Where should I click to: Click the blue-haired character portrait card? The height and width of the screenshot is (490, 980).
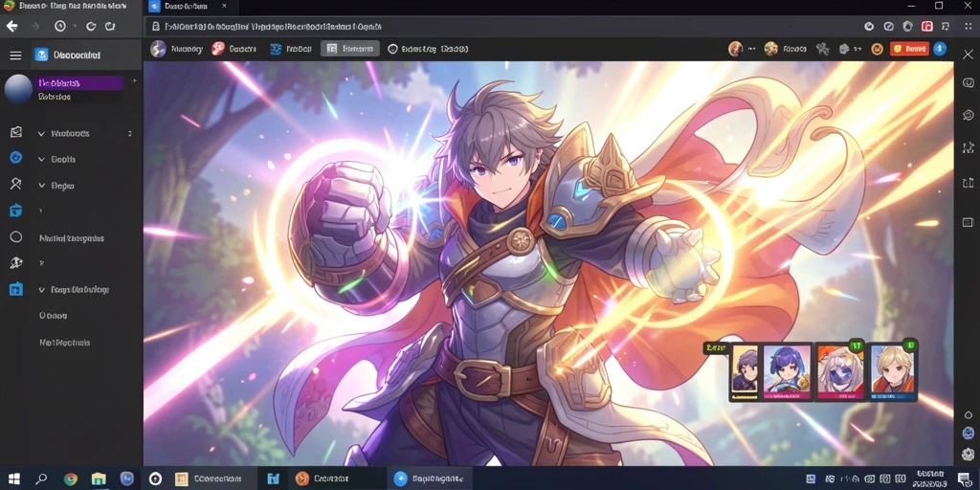(787, 371)
